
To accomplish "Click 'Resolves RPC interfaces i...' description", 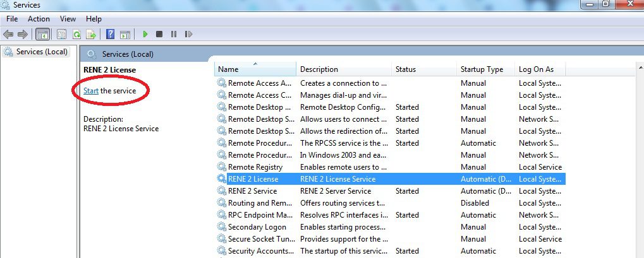I will pyautogui.click(x=344, y=215).
